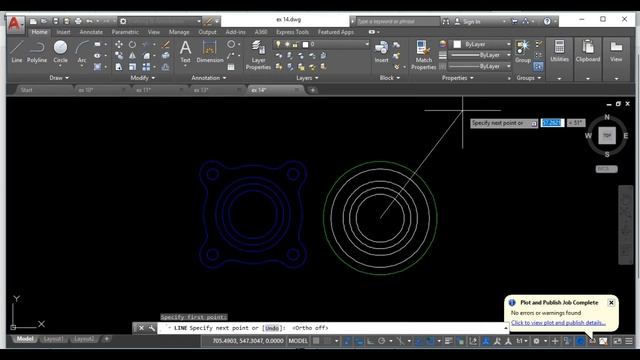
Task: Toggle the layer freeze sun icon
Action: tap(287, 44)
